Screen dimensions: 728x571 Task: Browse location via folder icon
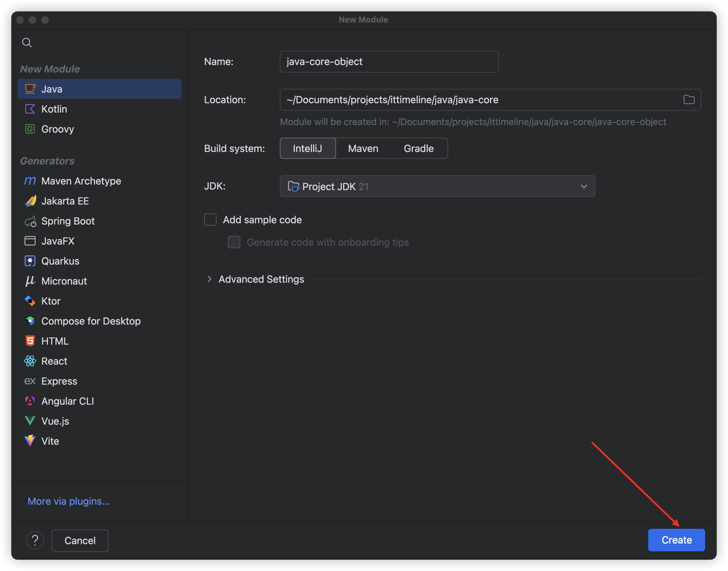coord(689,100)
